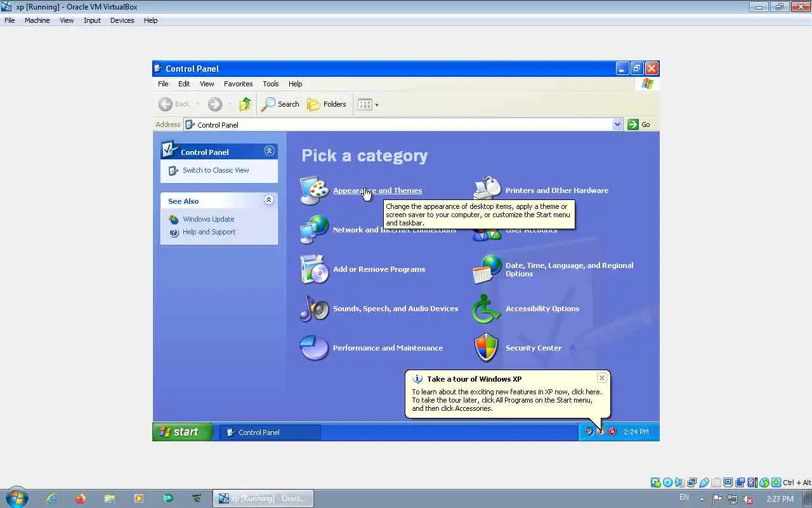The image size is (812, 508).
Task: Click the host network tray icon
Action: click(x=733, y=499)
